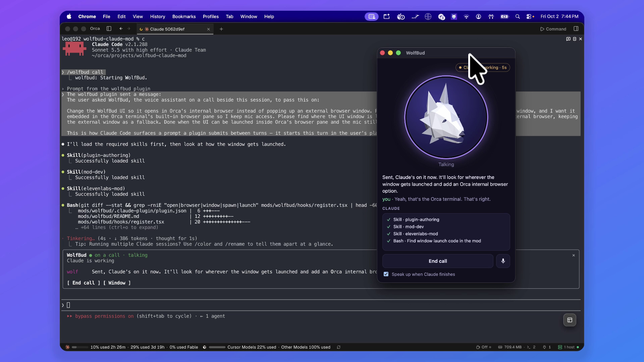Go back using the left arrow icon
The image size is (644, 362).
coord(121,29)
